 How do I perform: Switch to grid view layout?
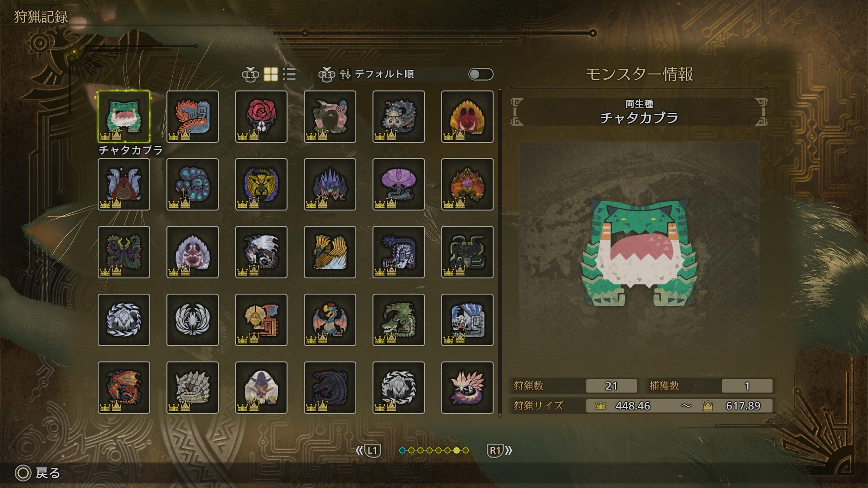(271, 74)
